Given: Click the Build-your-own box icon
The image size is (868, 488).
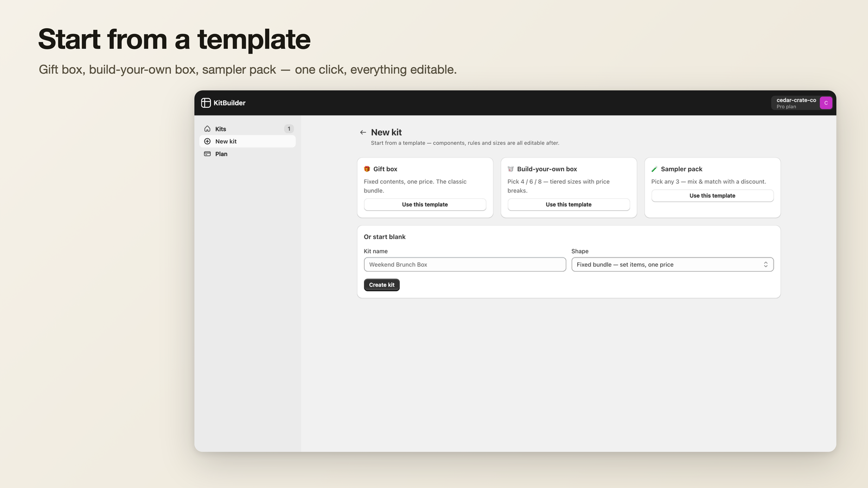Looking at the screenshot, I should pyautogui.click(x=510, y=169).
